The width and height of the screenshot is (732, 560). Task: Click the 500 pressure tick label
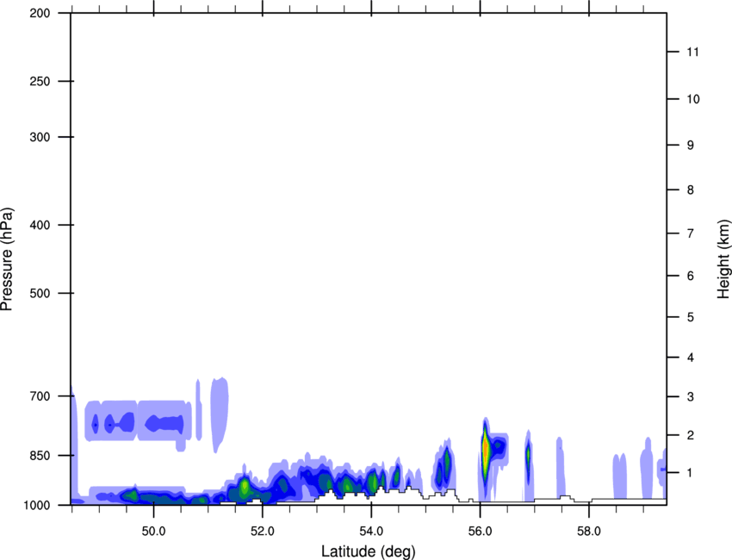click(40, 293)
